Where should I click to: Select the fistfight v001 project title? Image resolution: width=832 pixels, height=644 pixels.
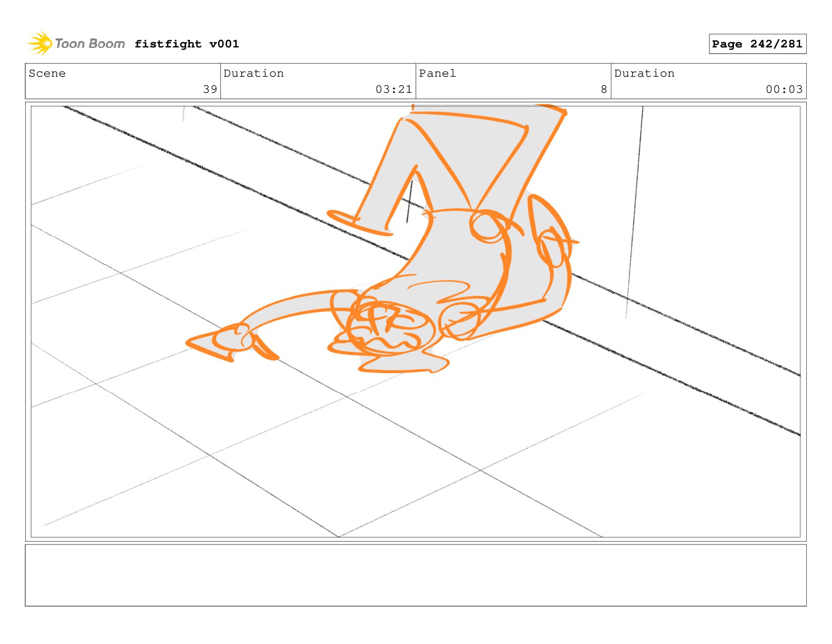coord(187,44)
